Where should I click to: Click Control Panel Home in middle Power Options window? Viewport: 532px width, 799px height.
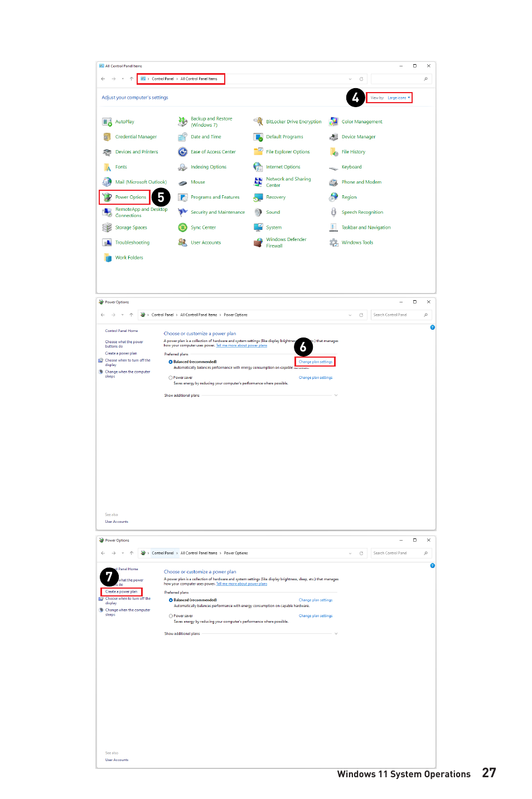point(122,331)
